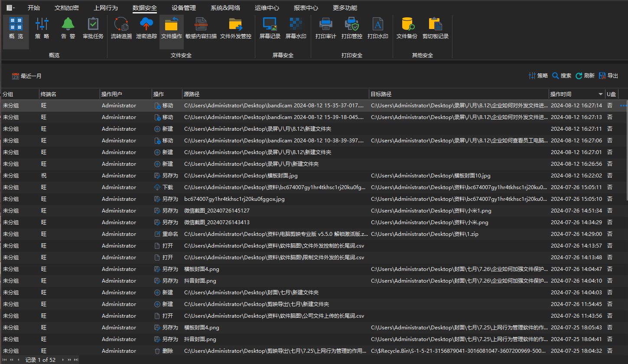The image size is (628, 364).
Task: Click the 策略 button above the table
Action: pyautogui.click(x=538, y=76)
